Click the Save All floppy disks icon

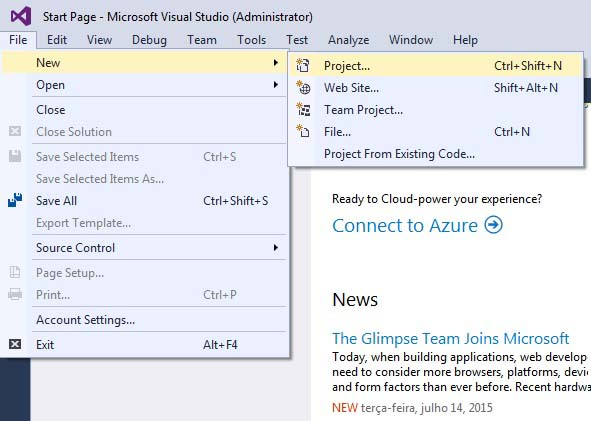click(15, 200)
